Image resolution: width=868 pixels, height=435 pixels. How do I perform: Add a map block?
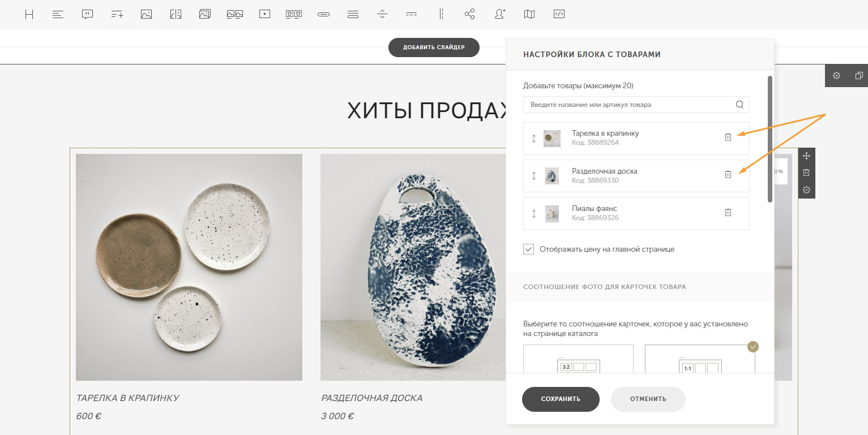[529, 15]
